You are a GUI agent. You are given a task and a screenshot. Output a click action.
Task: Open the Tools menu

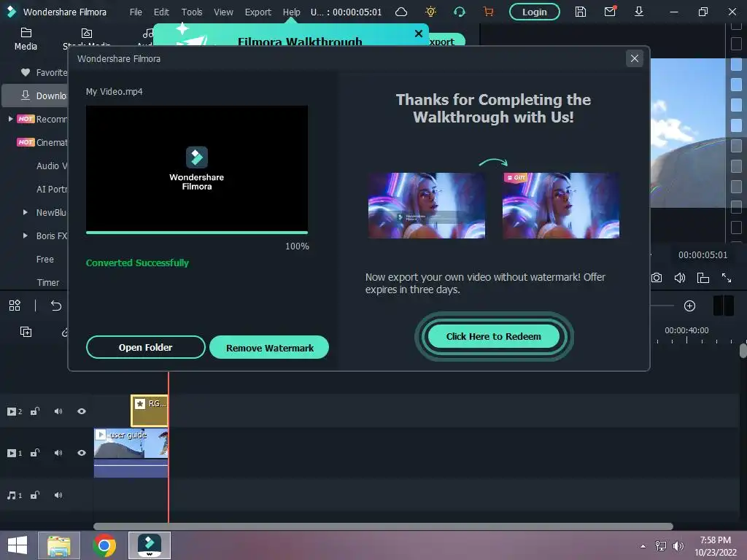click(x=192, y=12)
